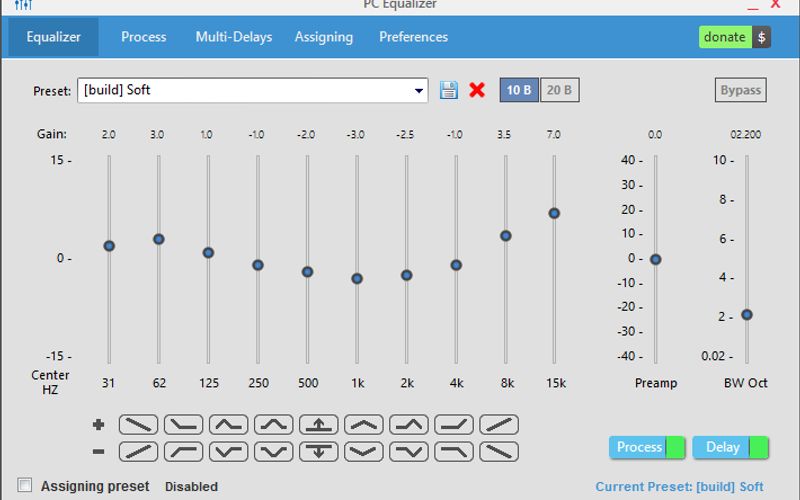Click the 500 Hz band slider handle
The width and height of the screenshot is (800, 500).
(x=307, y=272)
